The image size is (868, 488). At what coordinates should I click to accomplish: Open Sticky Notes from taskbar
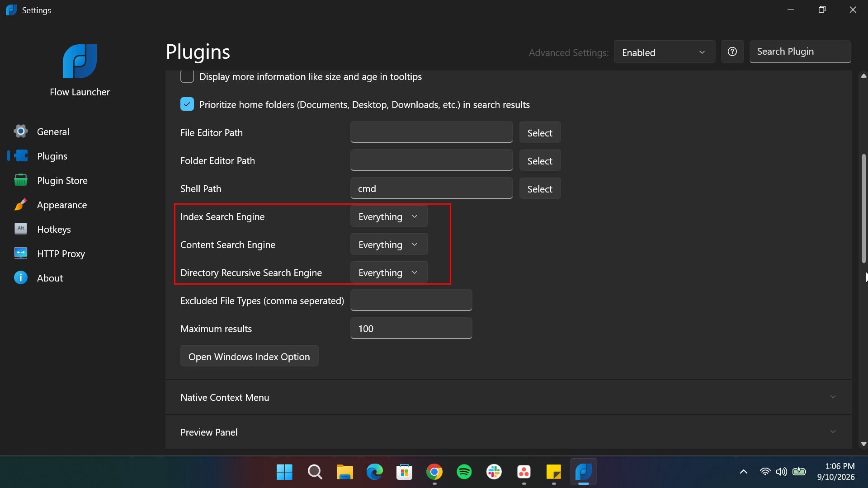point(553,472)
